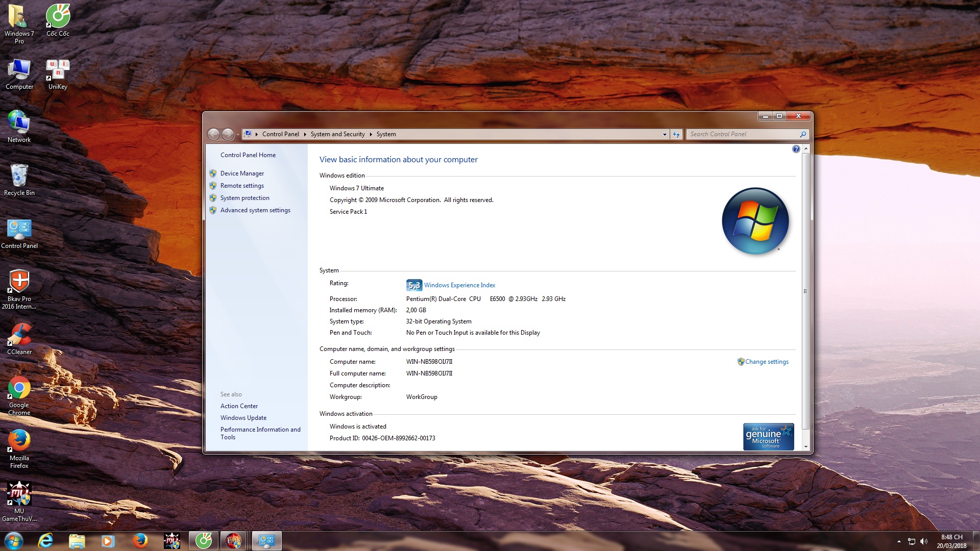Open Windows Explorer from the taskbar
This screenshot has height=551, width=980.
tap(77, 541)
